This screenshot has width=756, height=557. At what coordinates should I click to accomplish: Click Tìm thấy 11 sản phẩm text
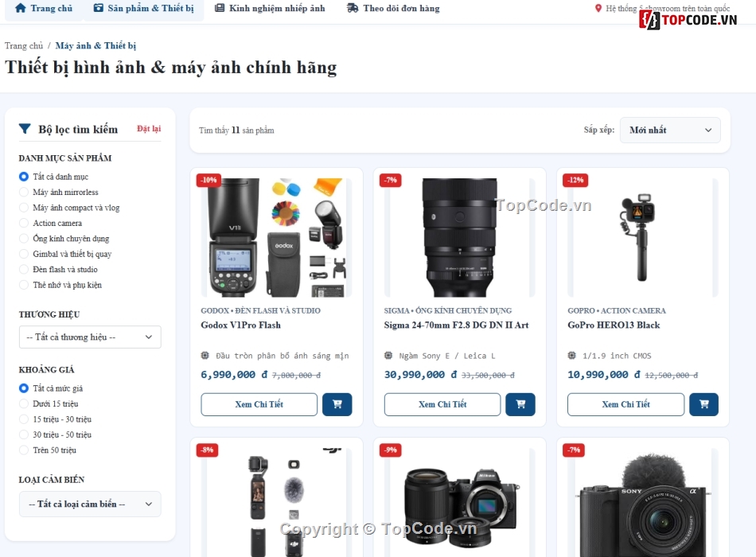(x=236, y=130)
